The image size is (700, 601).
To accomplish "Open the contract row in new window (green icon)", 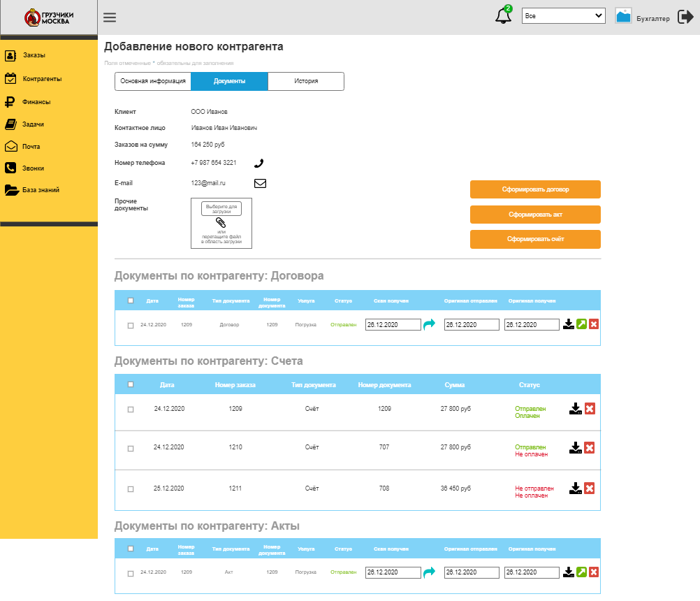I will pos(581,324).
